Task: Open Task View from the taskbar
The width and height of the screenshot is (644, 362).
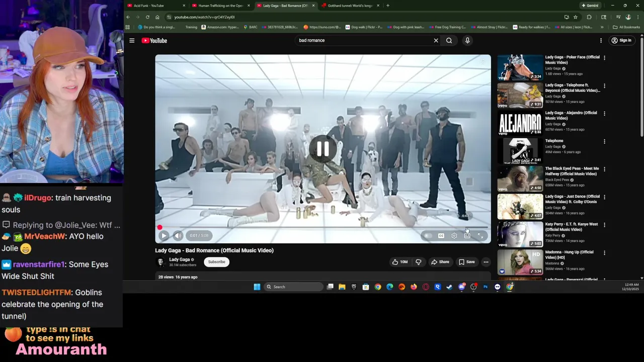Action: (330, 287)
